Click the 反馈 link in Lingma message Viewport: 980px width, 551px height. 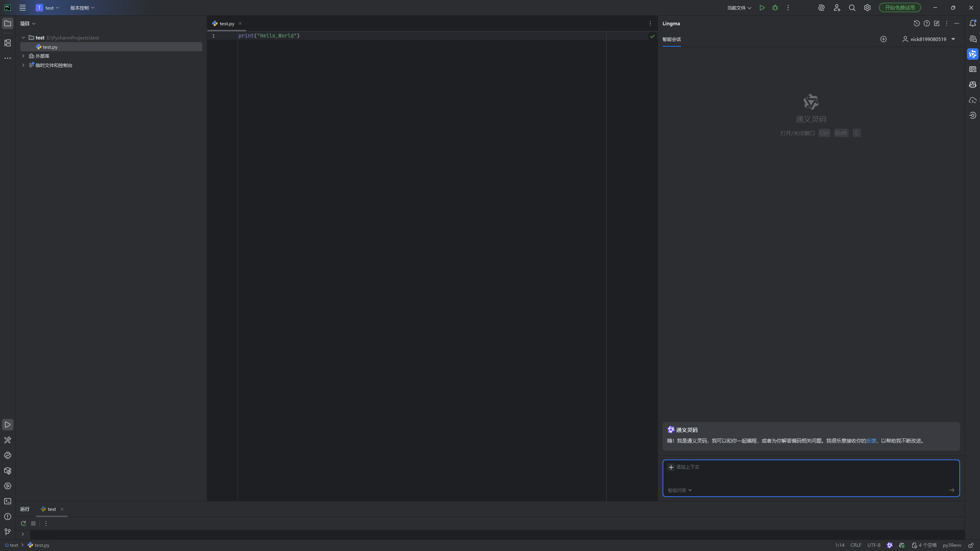871,441
